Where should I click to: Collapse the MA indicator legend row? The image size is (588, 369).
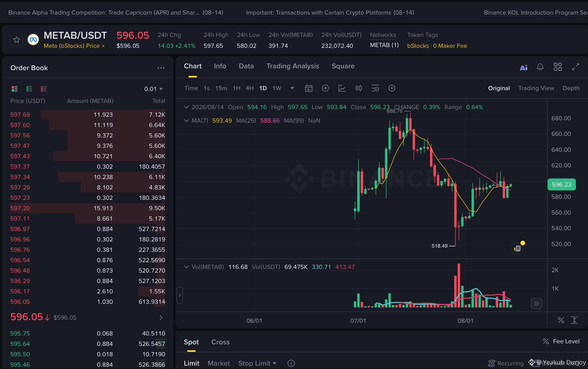[x=186, y=121]
